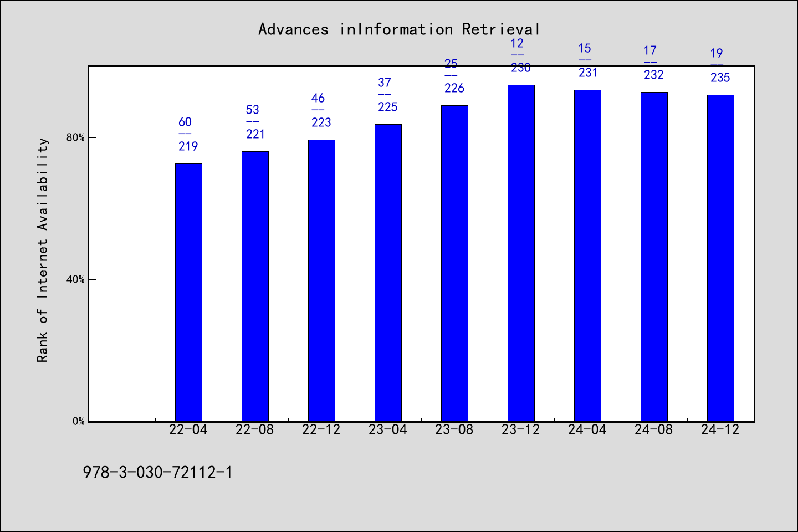The image size is (798, 532).
Task: Click the total value 231 above the 24-04 bar
Action: (x=588, y=73)
